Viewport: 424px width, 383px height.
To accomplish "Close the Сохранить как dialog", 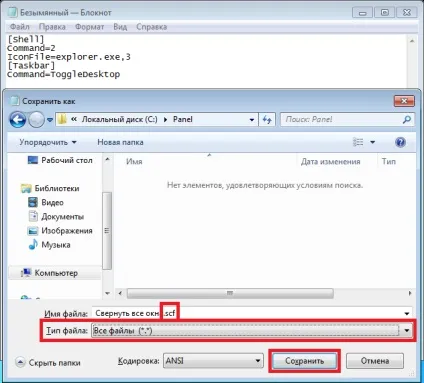I will pos(404,101).
